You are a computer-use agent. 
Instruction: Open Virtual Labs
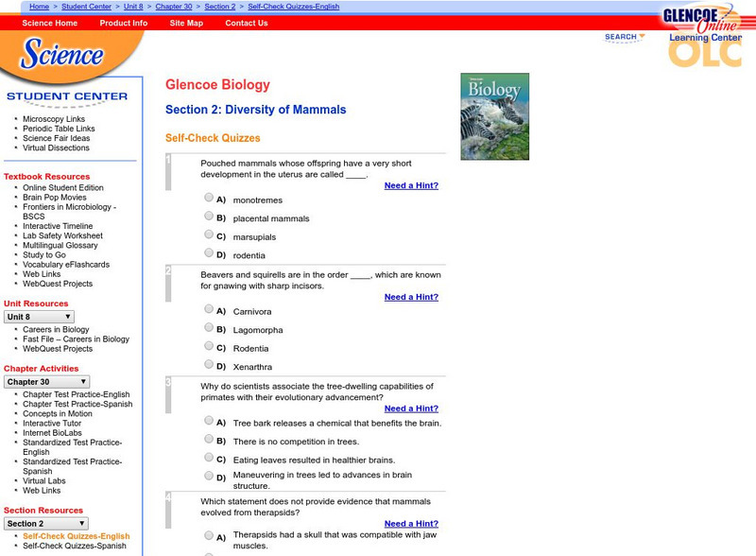(x=43, y=480)
